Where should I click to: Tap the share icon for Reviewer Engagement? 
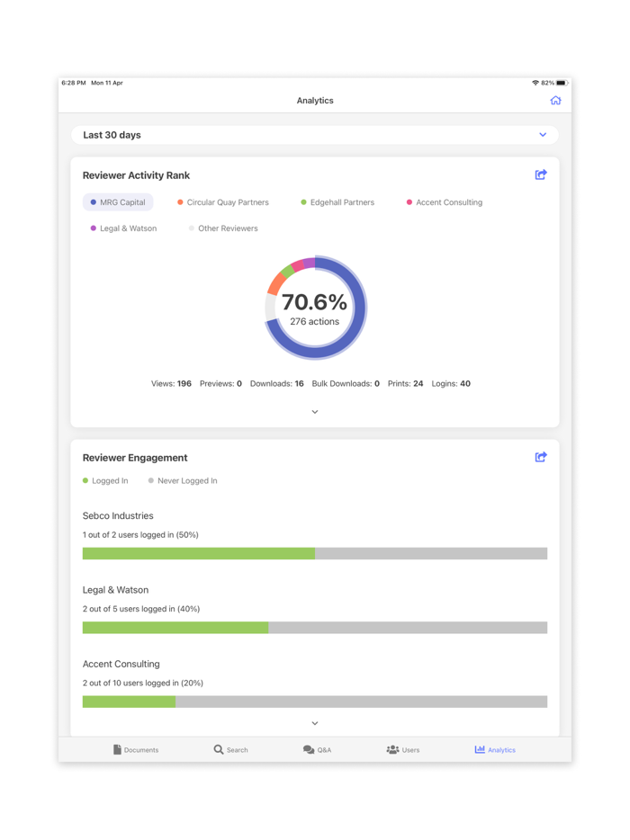(541, 457)
